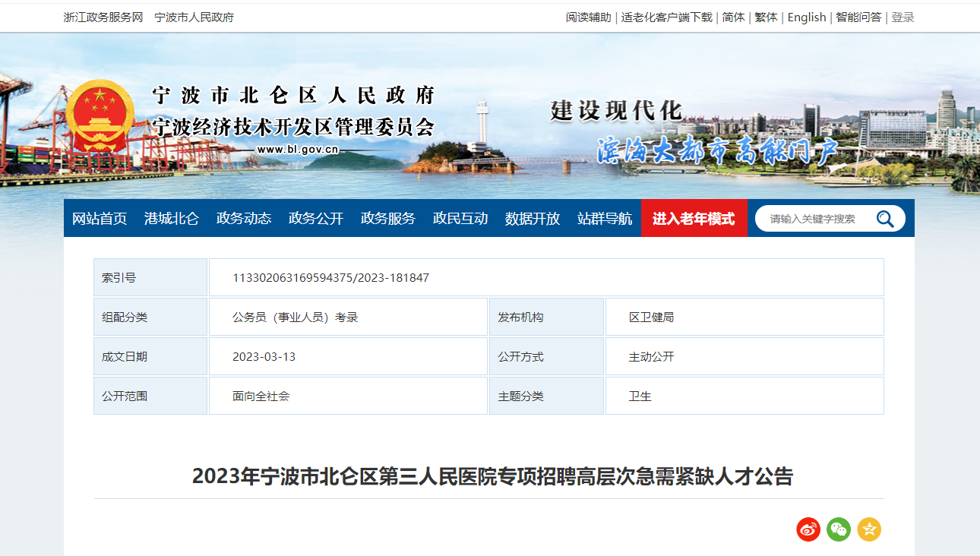Open the 数据开放 menu item

coord(533,219)
